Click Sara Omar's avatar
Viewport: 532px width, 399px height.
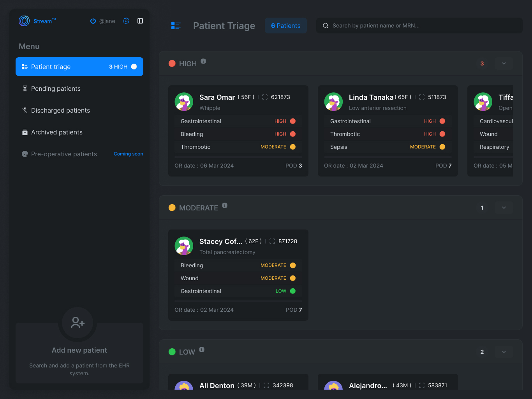[x=184, y=102]
